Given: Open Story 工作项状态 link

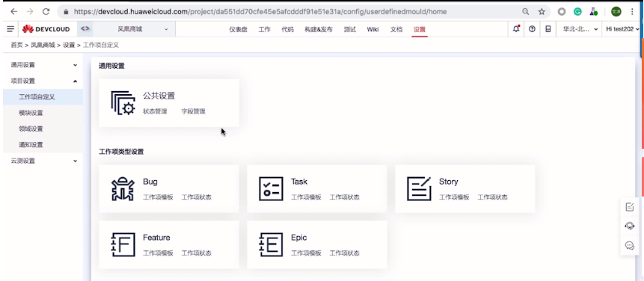Looking at the screenshot, I should pos(492,197).
